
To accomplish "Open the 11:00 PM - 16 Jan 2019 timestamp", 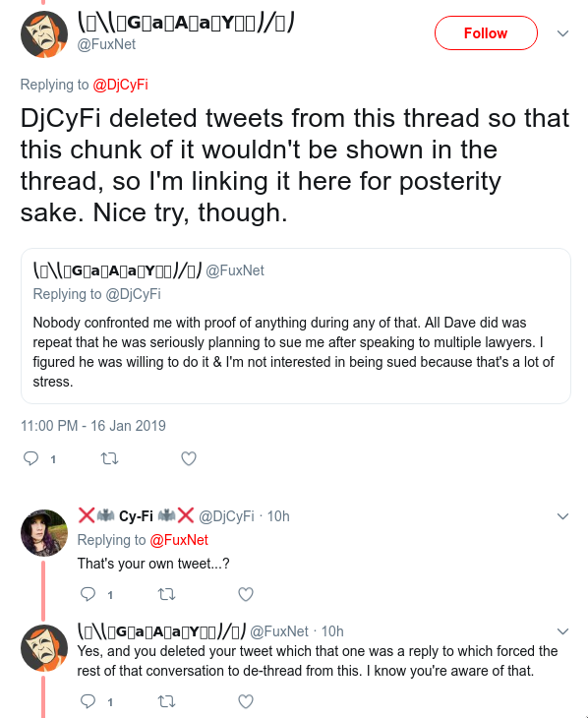I will click(x=93, y=426).
